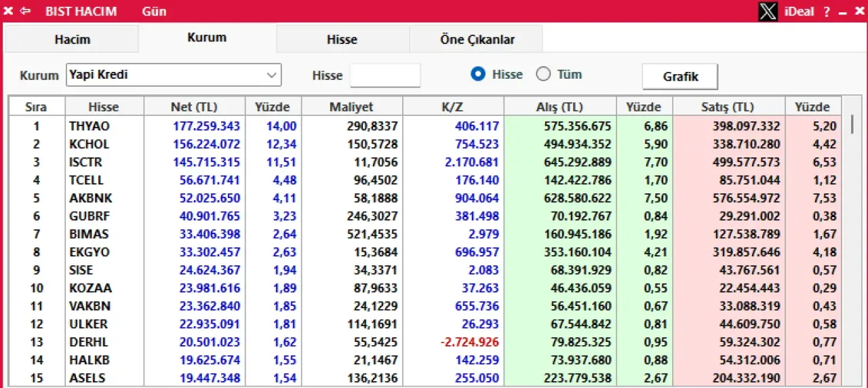Click the BIST HACIM title menu
The height and width of the screenshot is (388, 868).
coord(81,12)
